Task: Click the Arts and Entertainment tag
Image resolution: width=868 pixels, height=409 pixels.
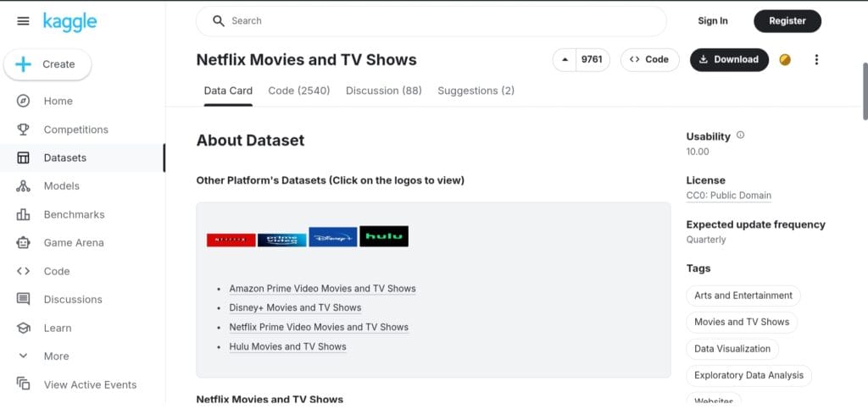Action: click(743, 296)
